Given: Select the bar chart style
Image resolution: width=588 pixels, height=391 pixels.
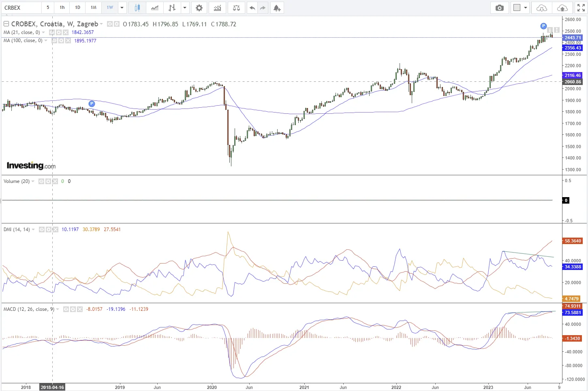Looking at the screenshot, I should pos(172,8).
